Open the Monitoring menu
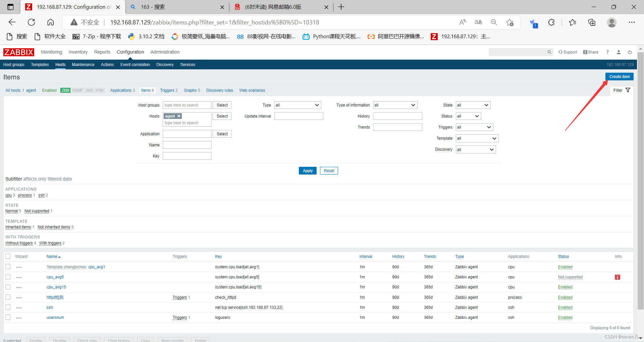This screenshot has height=342, width=644. 51,52
